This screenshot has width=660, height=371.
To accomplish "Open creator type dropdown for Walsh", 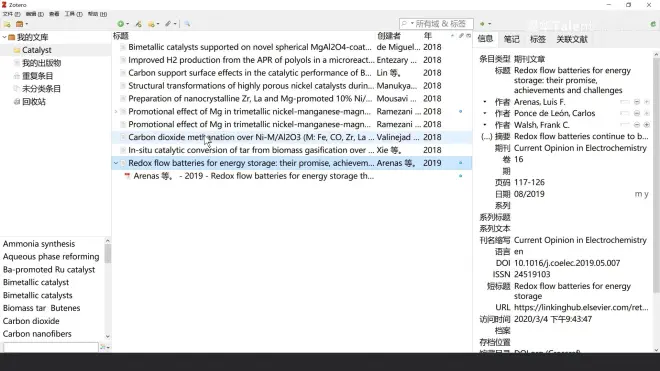I will pyautogui.click(x=485, y=125).
